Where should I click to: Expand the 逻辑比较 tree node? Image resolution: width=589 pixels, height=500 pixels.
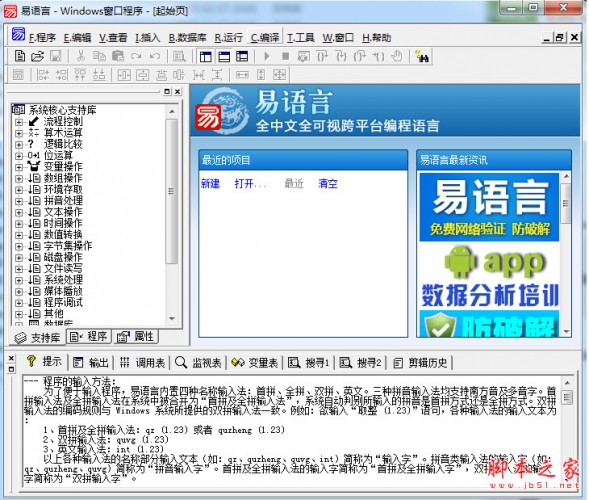click(18, 145)
